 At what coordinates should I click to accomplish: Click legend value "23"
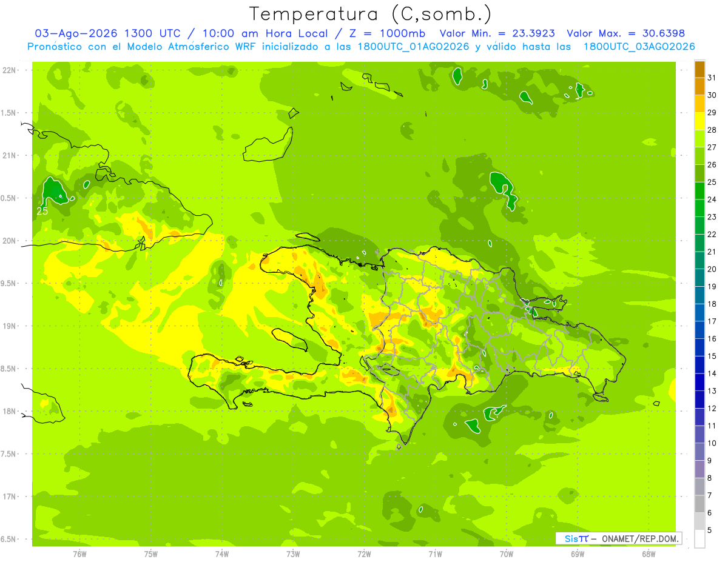coord(712,217)
